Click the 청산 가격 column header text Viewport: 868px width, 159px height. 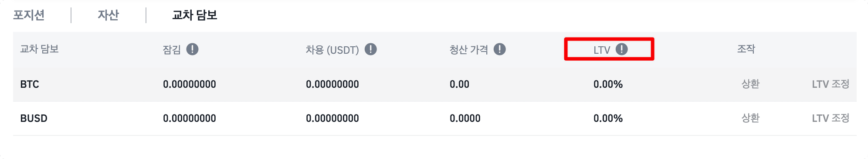468,49
